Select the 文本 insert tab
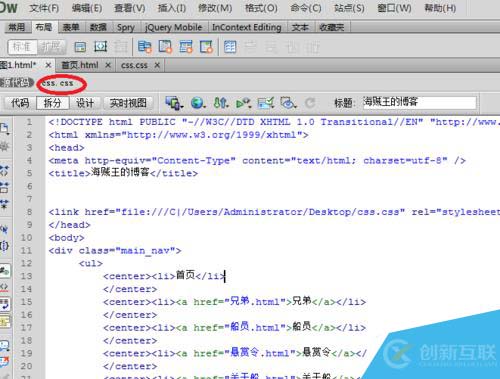The width and height of the screenshot is (500, 379). [300, 27]
